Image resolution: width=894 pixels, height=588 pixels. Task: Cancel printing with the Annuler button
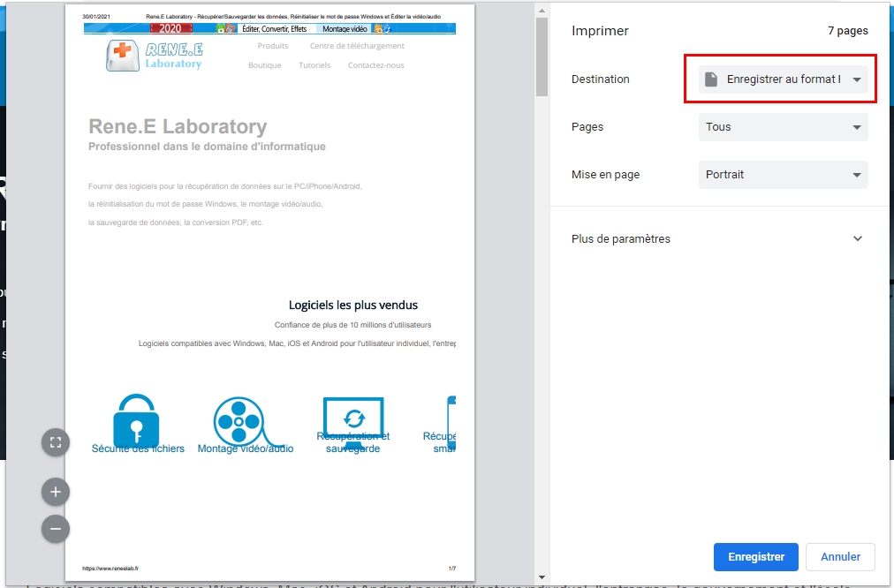839,556
